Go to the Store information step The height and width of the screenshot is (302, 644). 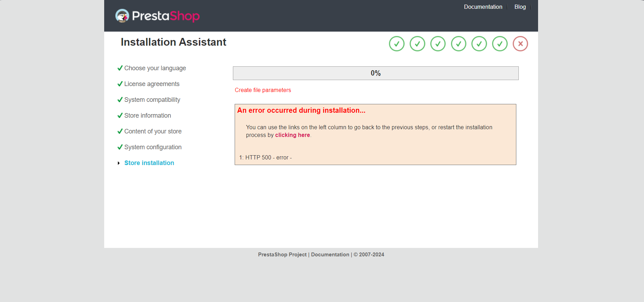(x=148, y=116)
